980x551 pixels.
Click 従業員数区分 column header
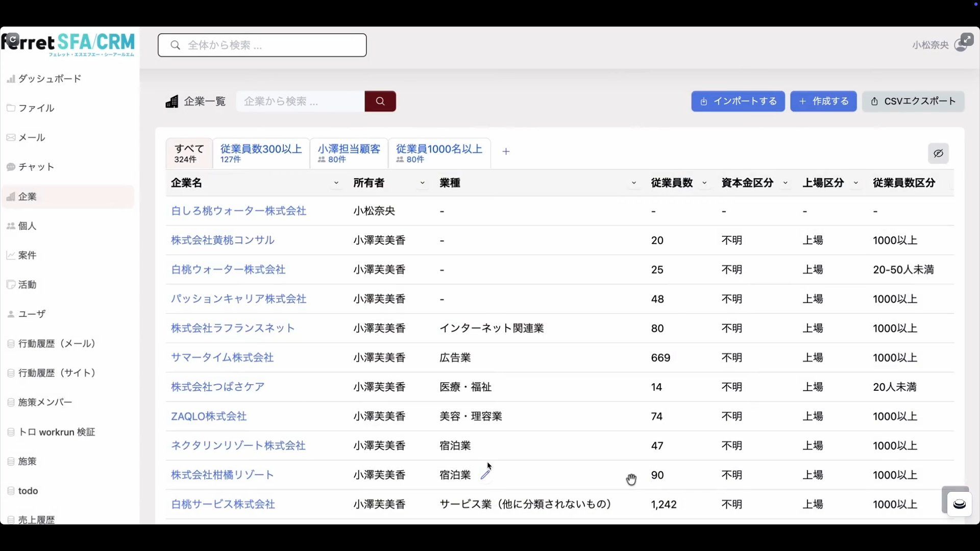pyautogui.click(x=904, y=183)
